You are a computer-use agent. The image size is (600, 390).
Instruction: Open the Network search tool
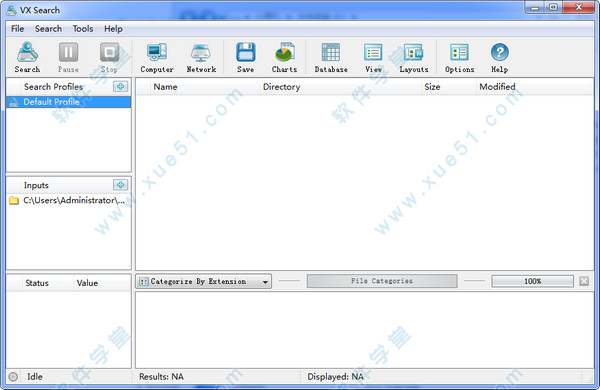tap(201, 57)
